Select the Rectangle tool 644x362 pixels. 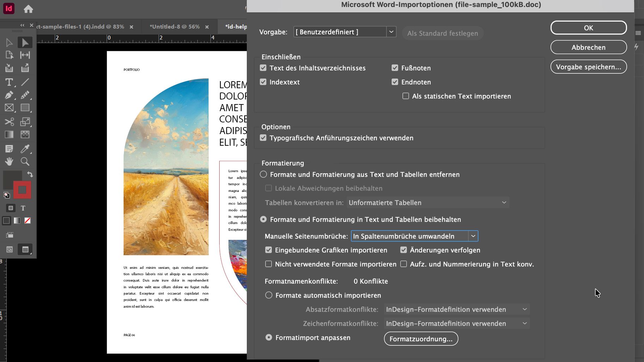coord(25,108)
